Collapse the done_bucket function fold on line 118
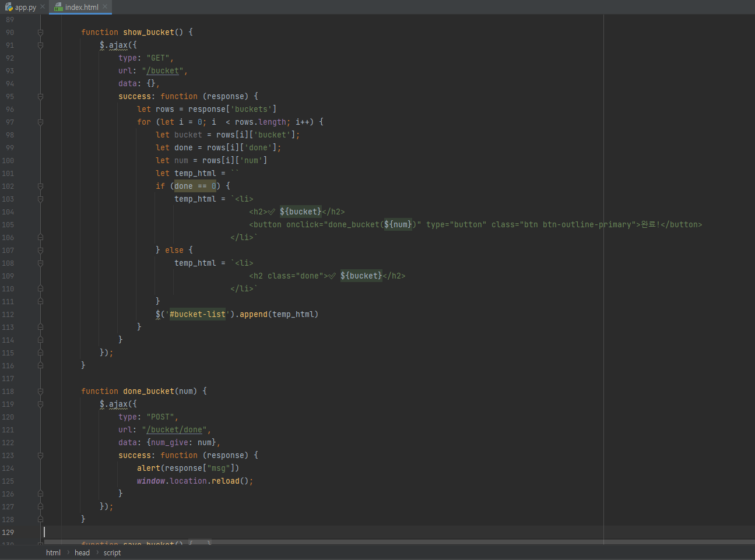 (x=40, y=391)
